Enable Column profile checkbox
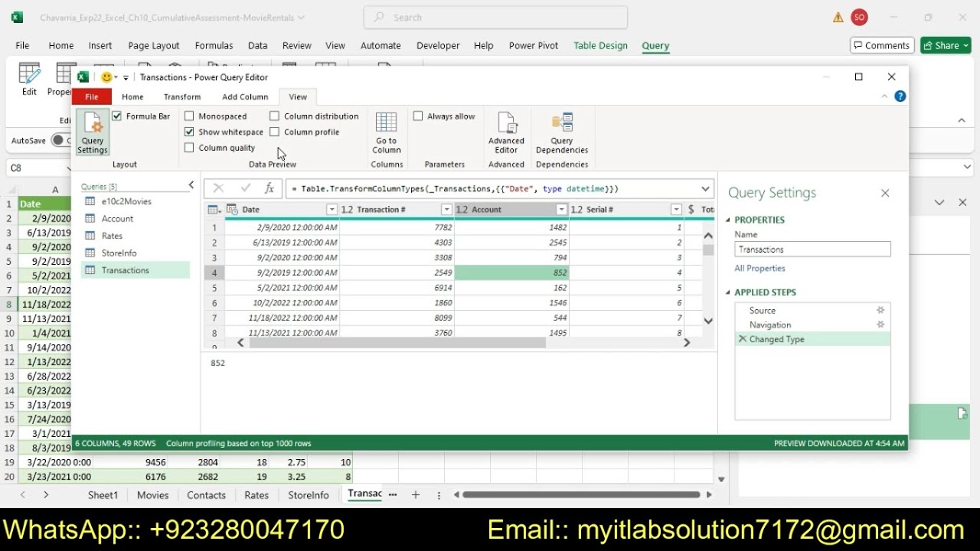980x551 pixels. pos(274,132)
